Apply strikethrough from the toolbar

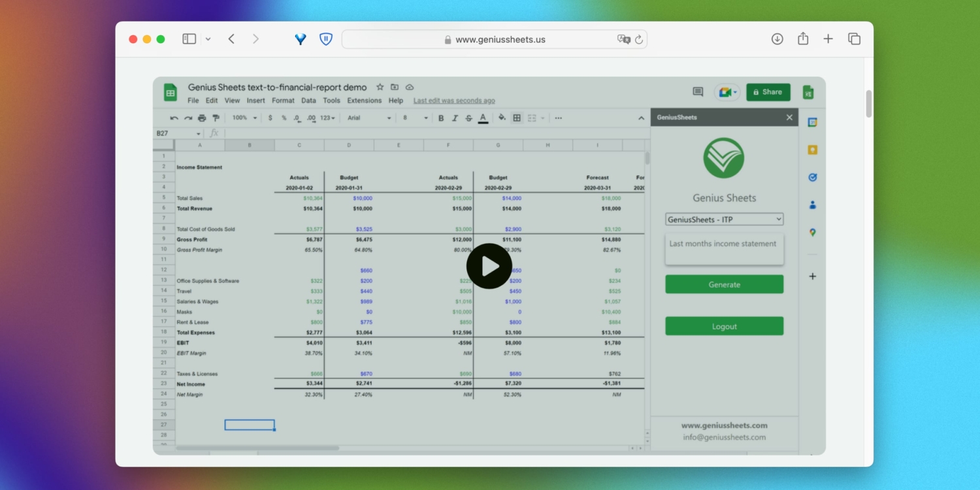(x=468, y=118)
